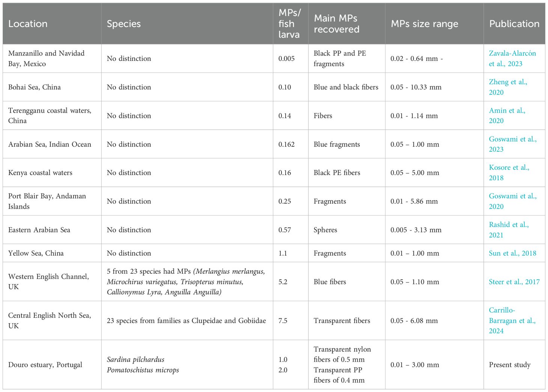The image size is (548, 392).
Task: Click the Carrillo-Barragan et al., 2024 link
Action: tap(512, 321)
